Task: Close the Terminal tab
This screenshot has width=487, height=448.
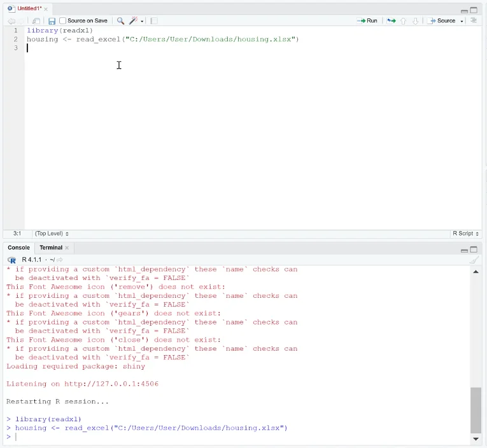Action: pos(67,248)
